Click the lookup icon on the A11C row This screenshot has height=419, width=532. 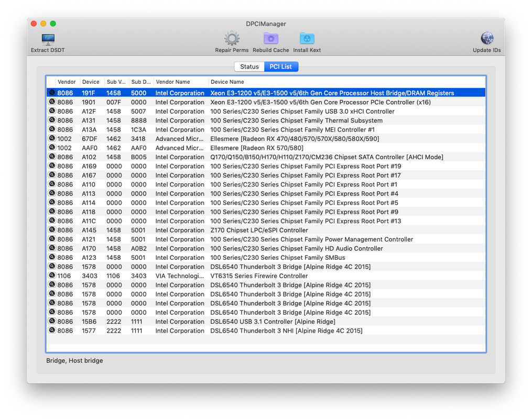[x=52, y=220]
